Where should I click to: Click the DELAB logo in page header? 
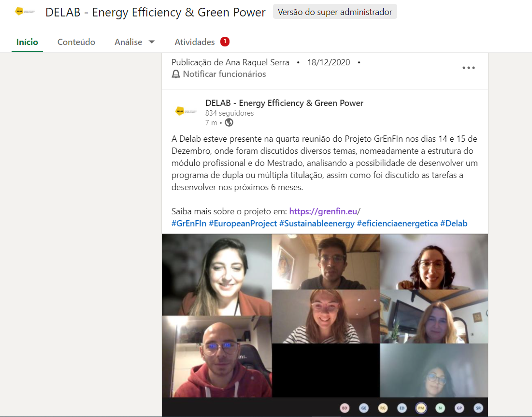click(x=25, y=11)
